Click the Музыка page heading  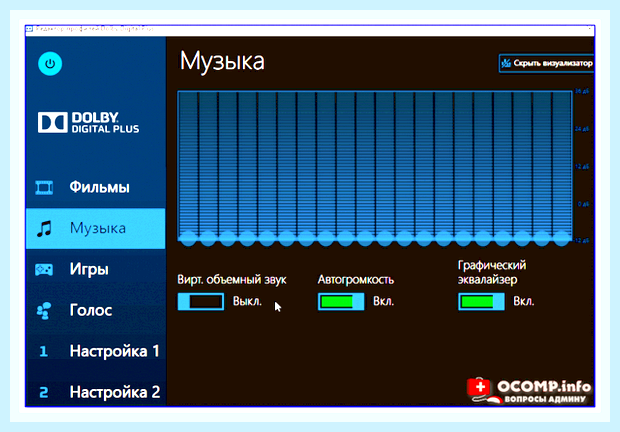tap(222, 61)
